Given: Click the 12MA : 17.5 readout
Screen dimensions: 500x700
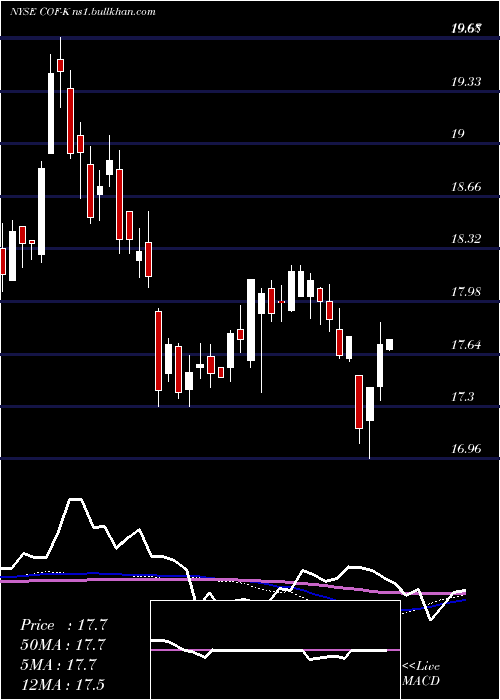Looking at the screenshot, I should point(64,684).
